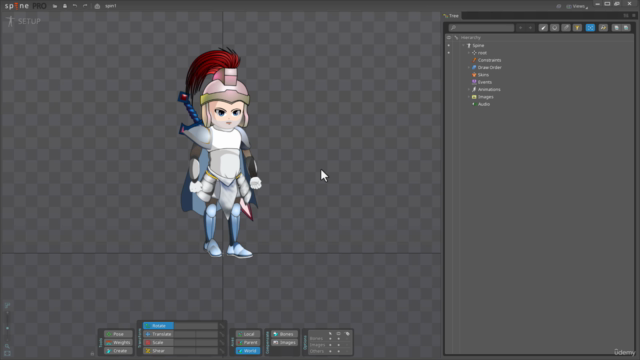
Task: Click the second plus collapse button
Action: click(x=530, y=28)
